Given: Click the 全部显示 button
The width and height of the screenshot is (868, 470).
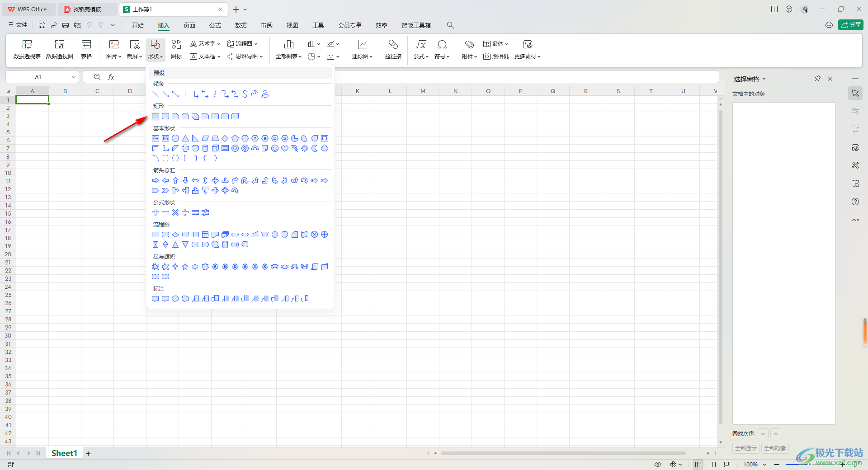Looking at the screenshot, I should pyautogui.click(x=746, y=448).
